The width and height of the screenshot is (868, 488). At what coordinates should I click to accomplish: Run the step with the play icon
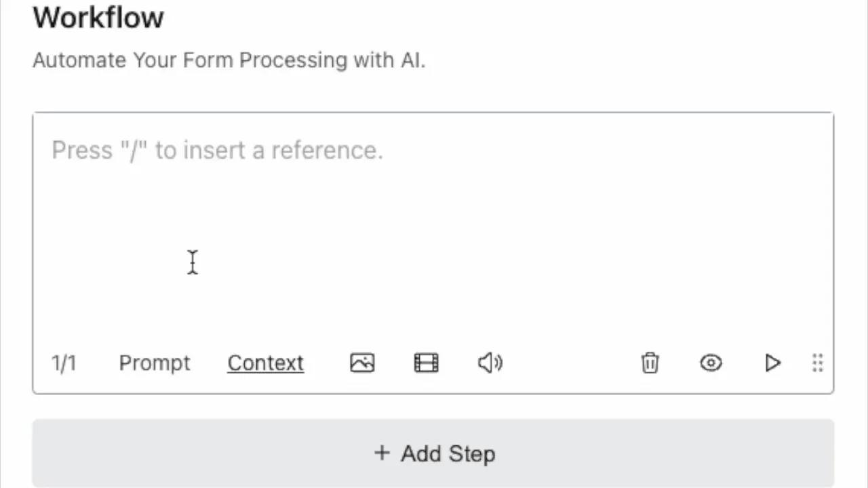click(772, 363)
